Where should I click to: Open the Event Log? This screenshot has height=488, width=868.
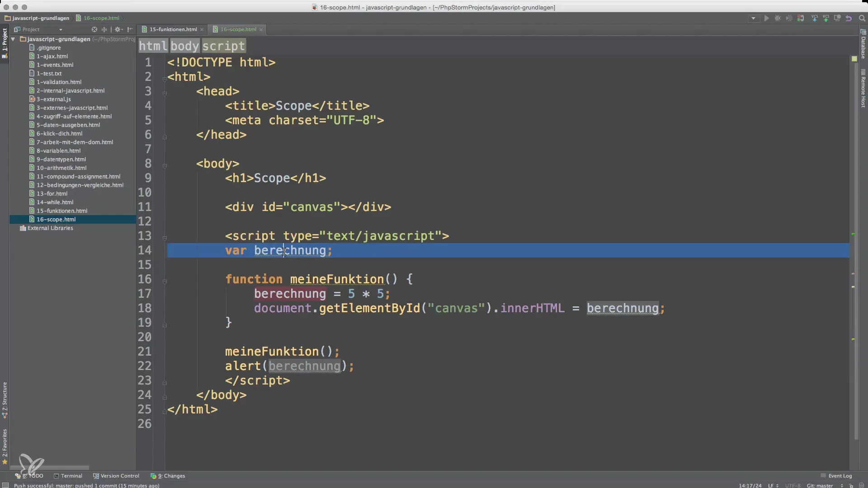tap(836, 476)
